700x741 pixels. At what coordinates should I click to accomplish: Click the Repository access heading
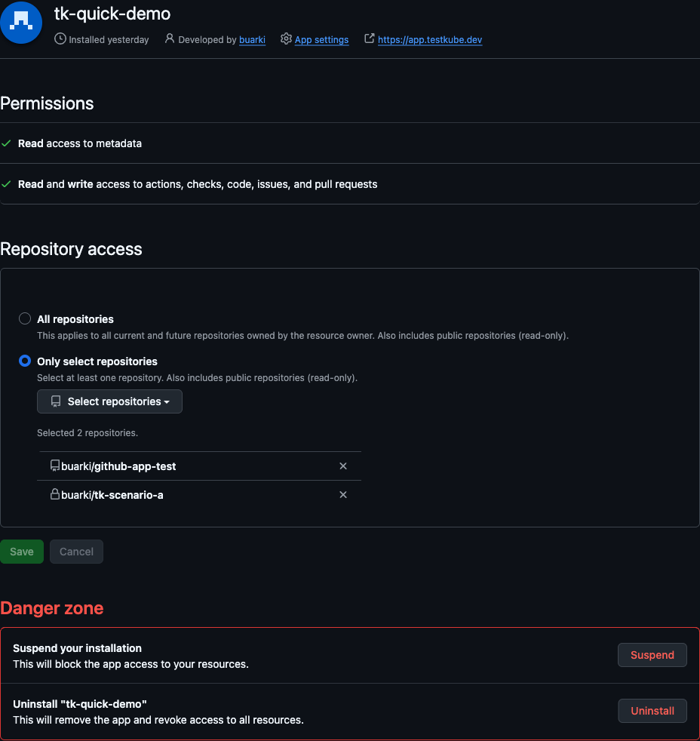[x=71, y=249]
